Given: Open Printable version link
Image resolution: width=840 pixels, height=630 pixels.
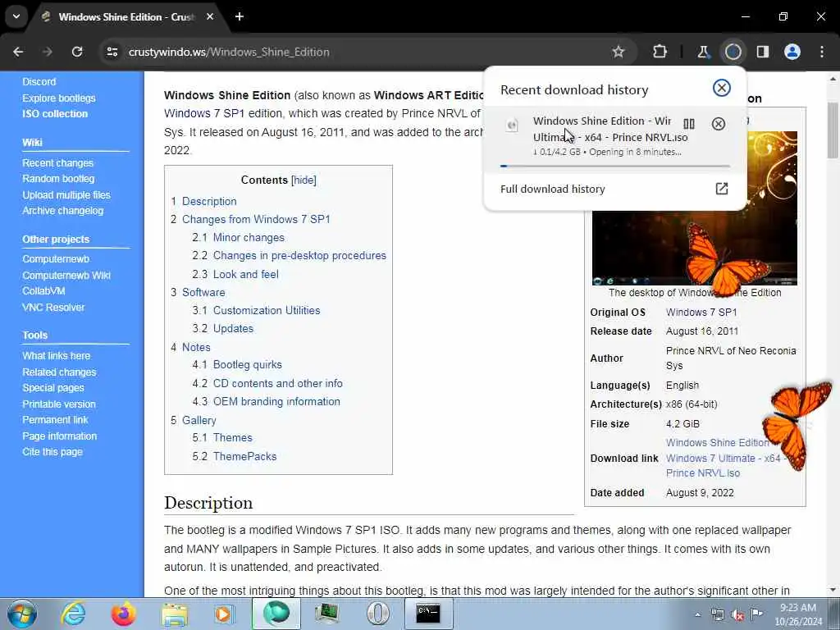Looking at the screenshot, I should (x=59, y=404).
